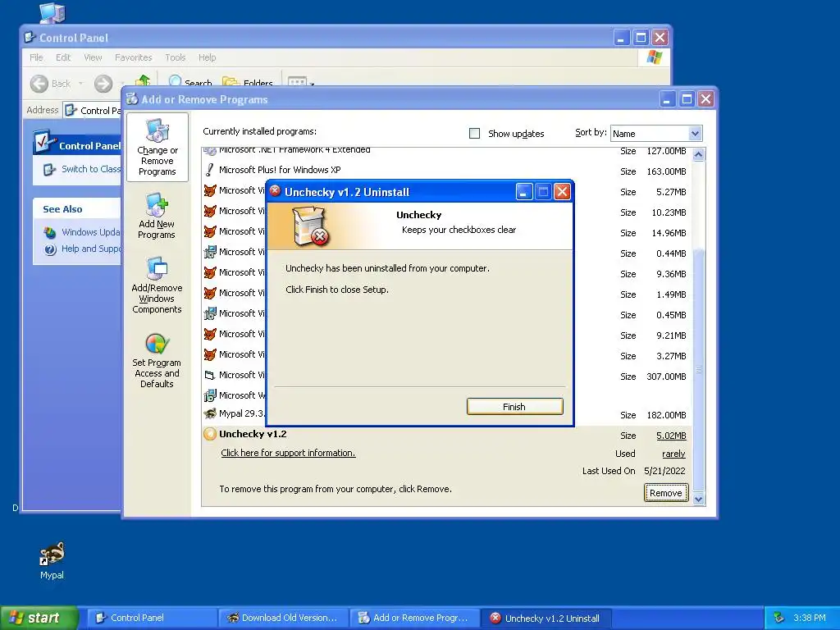Click Control Panel window title bar icon
Viewport: 840px width, 630px height.
coord(30,38)
